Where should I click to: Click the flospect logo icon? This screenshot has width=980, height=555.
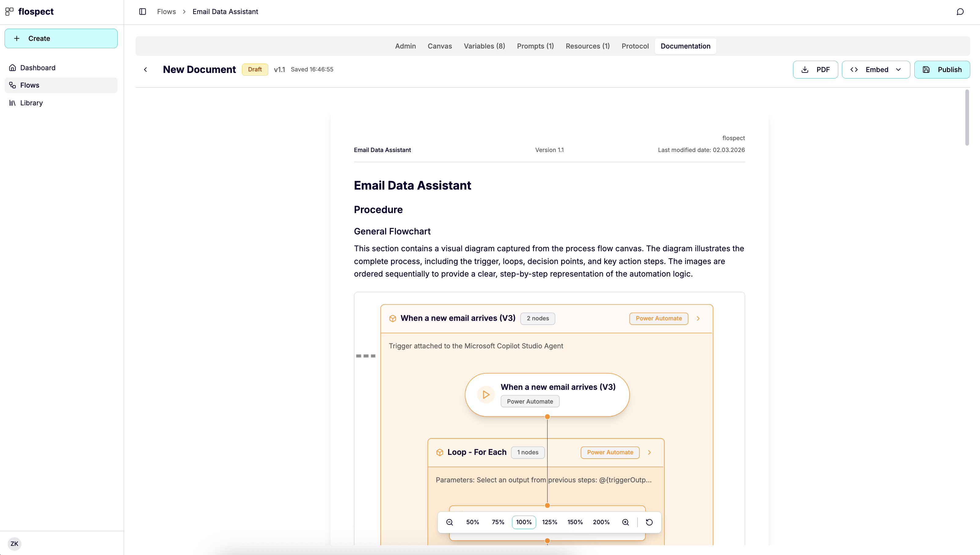tap(9, 11)
